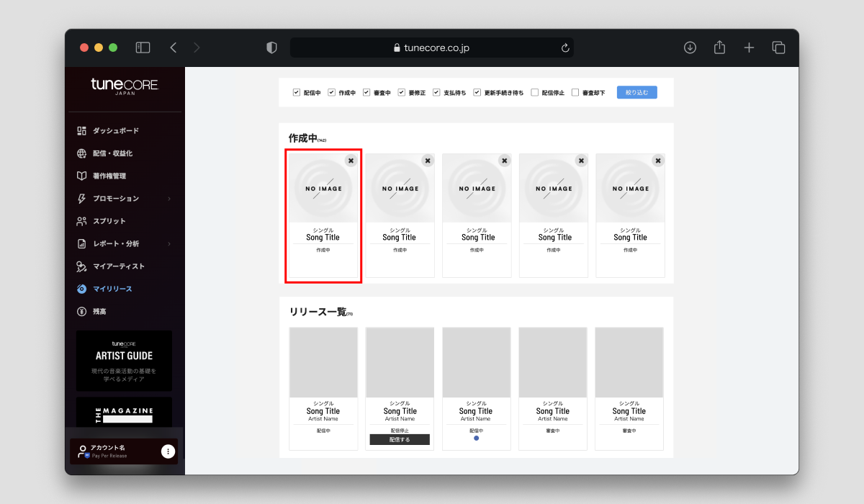Click the blue dot under the third release's 配信中
The width and height of the screenshot is (864, 504).
click(476, 438)
